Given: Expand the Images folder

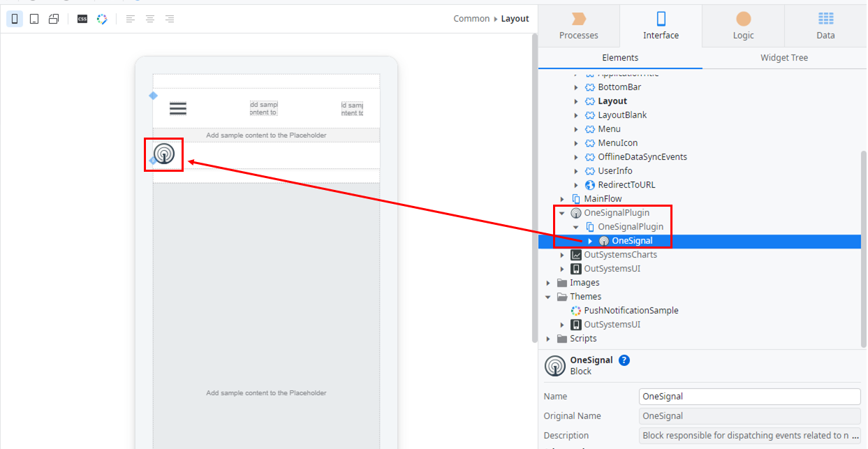Looking at the screenshot, I should point(548,283).
